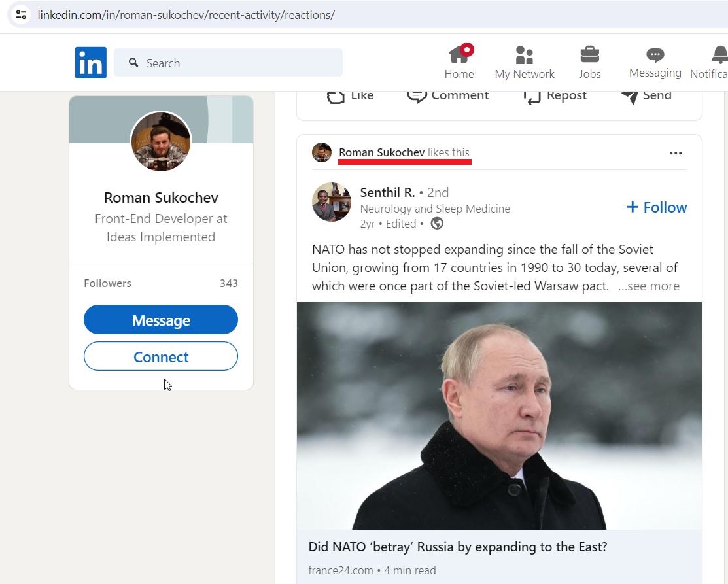Viewport: 728px width, 584px height.
Task: Go to My Network icon
Action: point(524,55)
